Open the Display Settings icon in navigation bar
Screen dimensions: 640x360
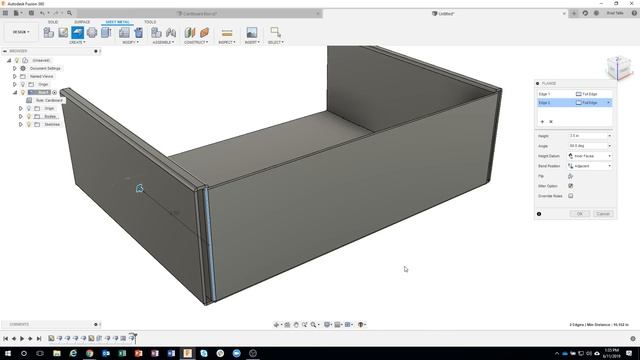(x=327, y=324)
